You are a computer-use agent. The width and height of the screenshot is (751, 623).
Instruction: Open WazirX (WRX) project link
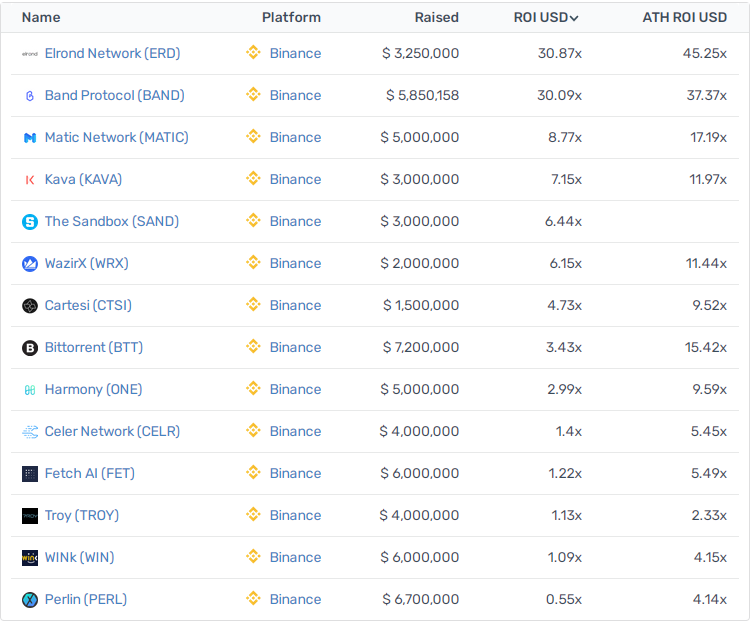tap(87, 264)
